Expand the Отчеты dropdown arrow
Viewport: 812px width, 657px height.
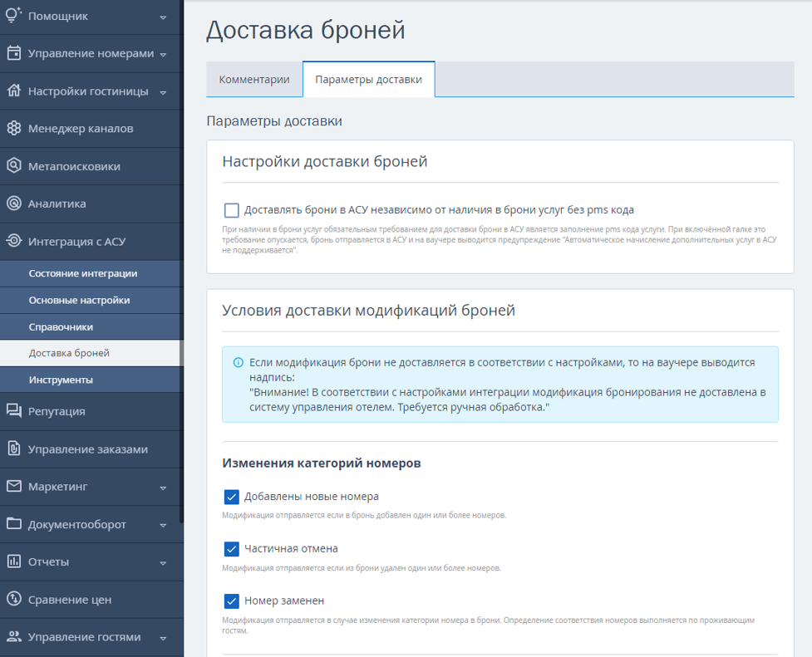(163, 563)
